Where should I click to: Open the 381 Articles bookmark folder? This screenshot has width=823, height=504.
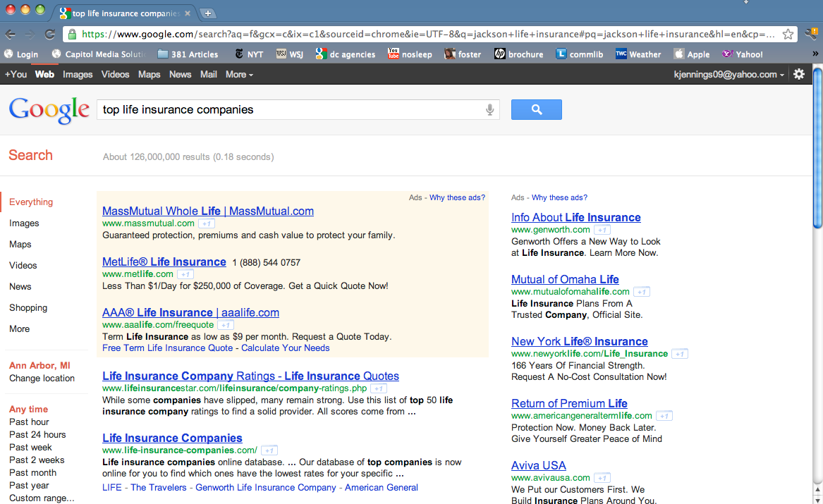click(x=188, y=54)
